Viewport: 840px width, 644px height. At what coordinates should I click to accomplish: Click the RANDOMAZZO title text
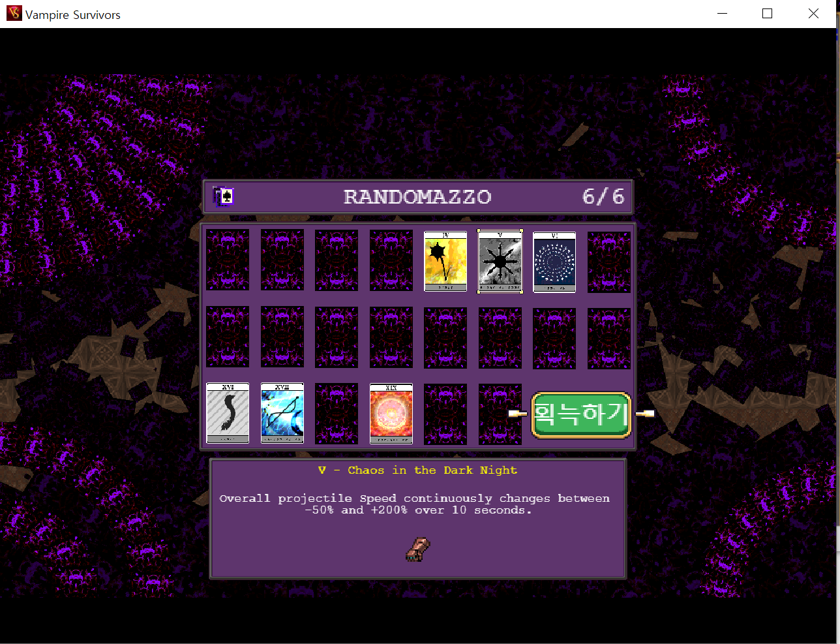coord(417,196)
